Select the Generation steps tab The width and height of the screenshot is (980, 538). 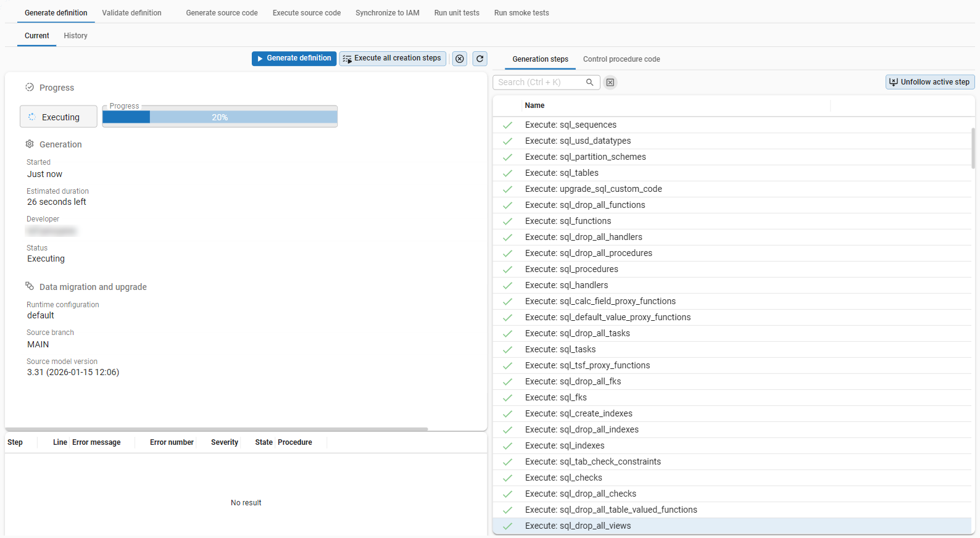coord(541,59)
